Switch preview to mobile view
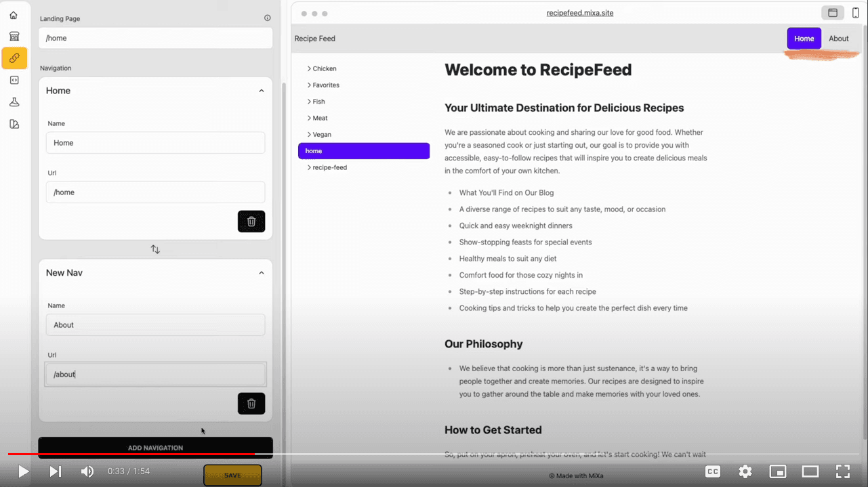Viewport: 868px width, 487px height. click(x=854, y=12)
